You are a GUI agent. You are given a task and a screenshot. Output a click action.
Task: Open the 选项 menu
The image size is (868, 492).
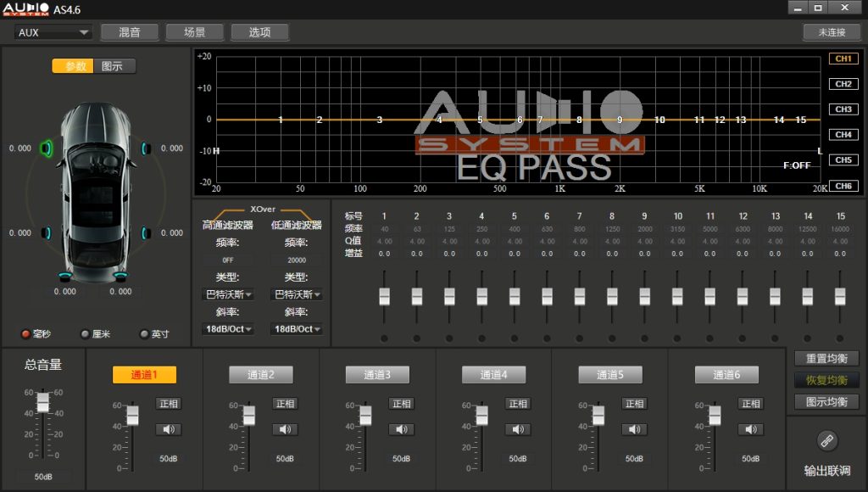(259, 32)
